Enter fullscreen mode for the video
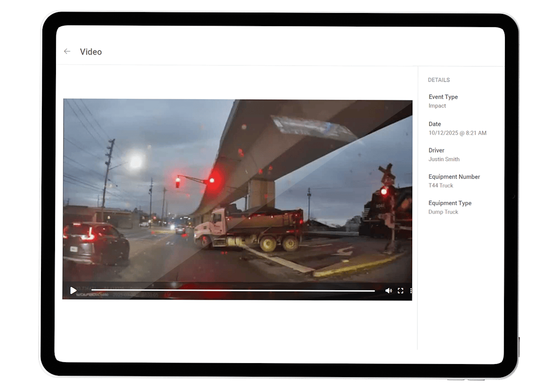The width and height of the screenshot is (559, 392). point(401,290)
